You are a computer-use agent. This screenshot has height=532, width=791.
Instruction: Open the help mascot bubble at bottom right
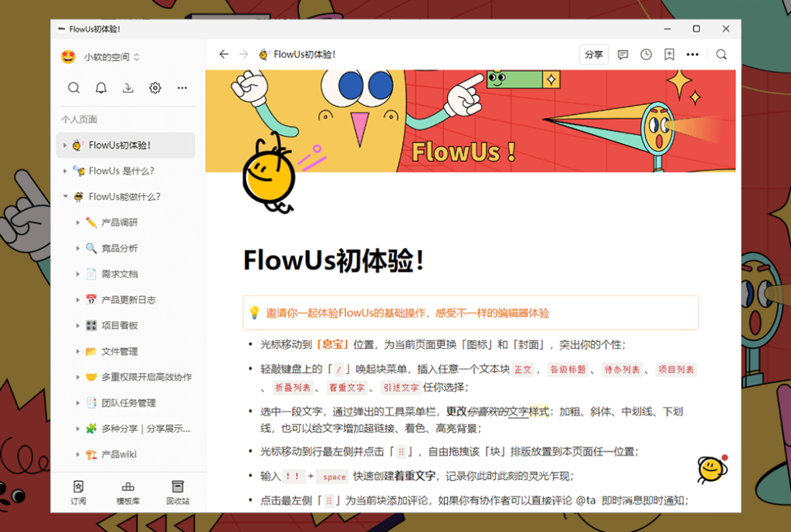pos(712,469)
